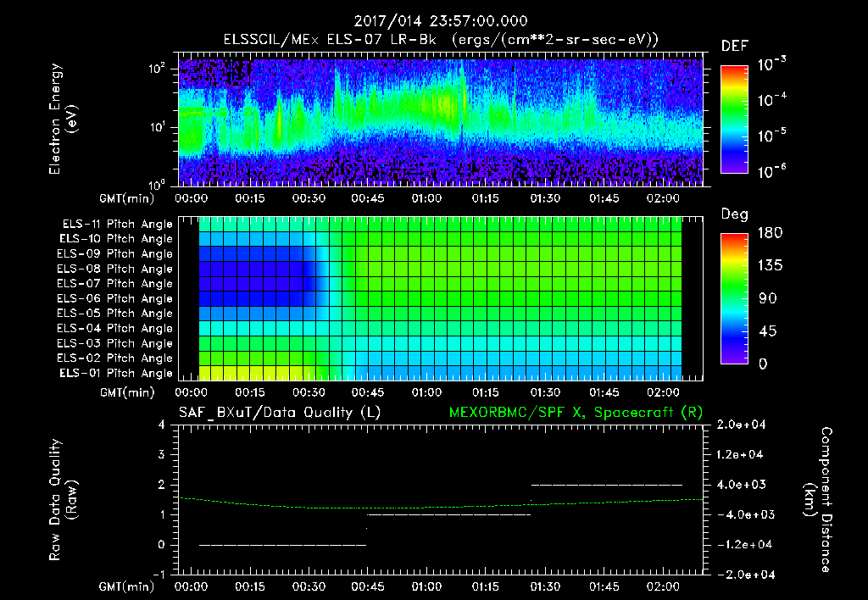Click the GMT(min) label below the spectrogram
868x600 pixels.
tap(126, 198)
